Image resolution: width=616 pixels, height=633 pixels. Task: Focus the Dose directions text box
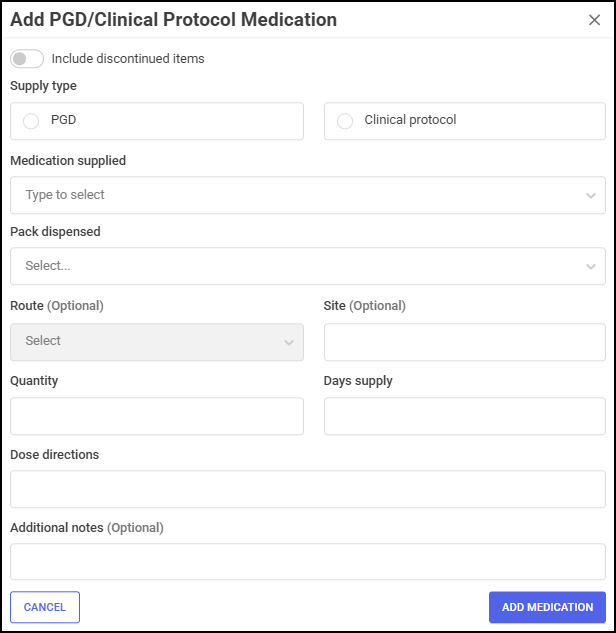pyautogui.click(x=308, y=489)
